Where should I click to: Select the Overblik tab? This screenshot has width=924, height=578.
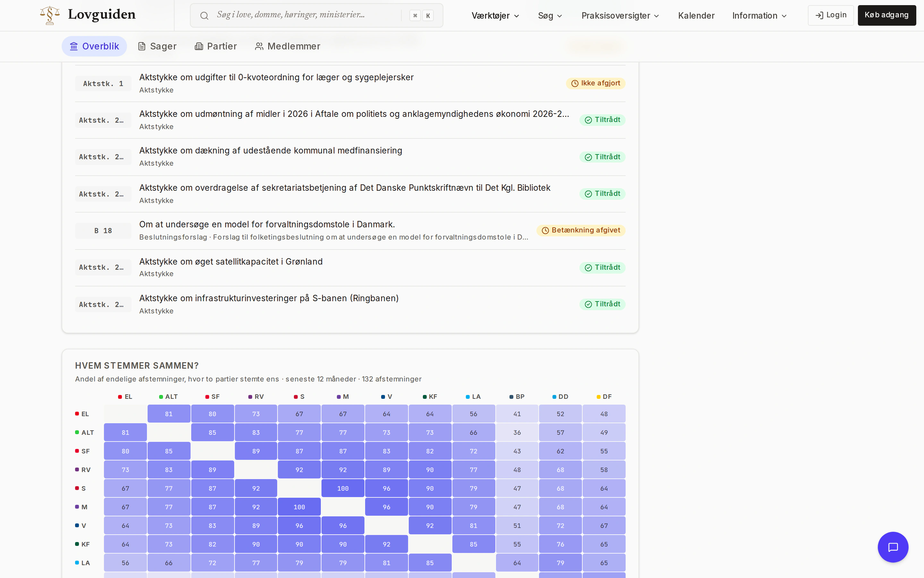point(94,46)
